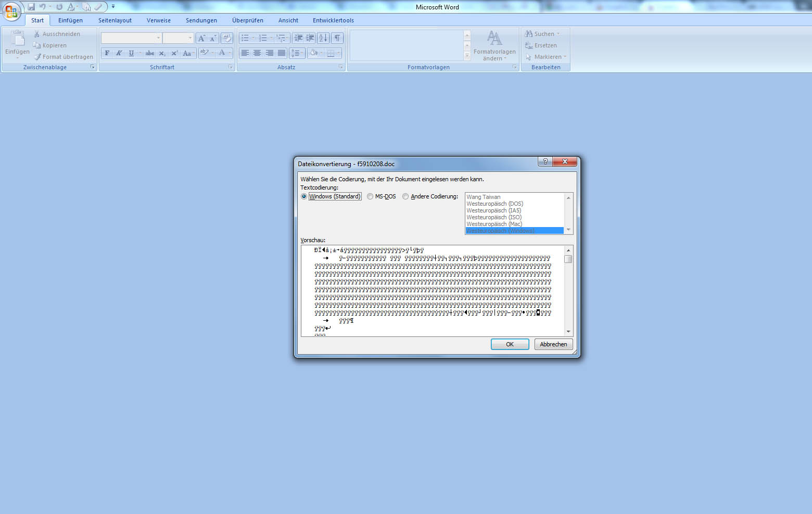
Task: Open the Schriftart dialog launcher
Action: [231, 67]
